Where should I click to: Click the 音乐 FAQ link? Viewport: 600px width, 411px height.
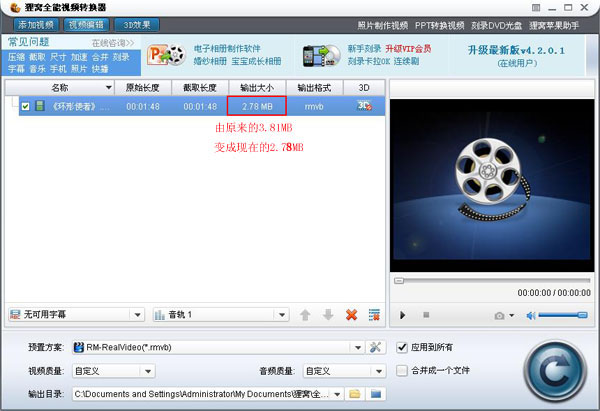(x=37, y=69)
